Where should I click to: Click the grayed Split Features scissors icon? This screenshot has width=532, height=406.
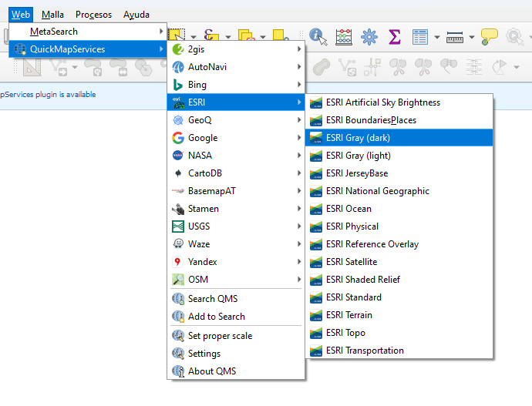pyautogui.click(x=398, y=67)
